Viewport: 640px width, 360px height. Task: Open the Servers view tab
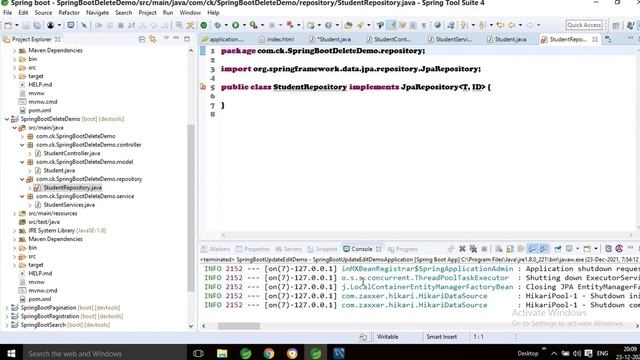click(x=289, y=249)
